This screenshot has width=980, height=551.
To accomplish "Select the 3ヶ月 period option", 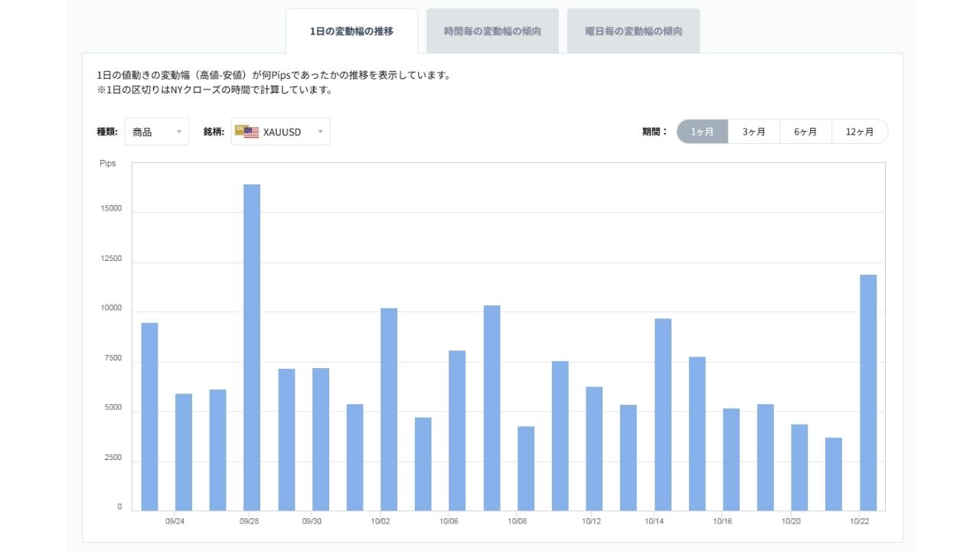I will tap(753, 132).
